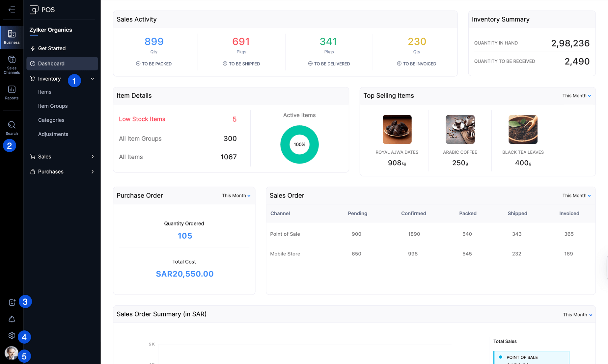Click the user profile avatar
This screenshot has width=608, height=364.
tap(12, 353)
